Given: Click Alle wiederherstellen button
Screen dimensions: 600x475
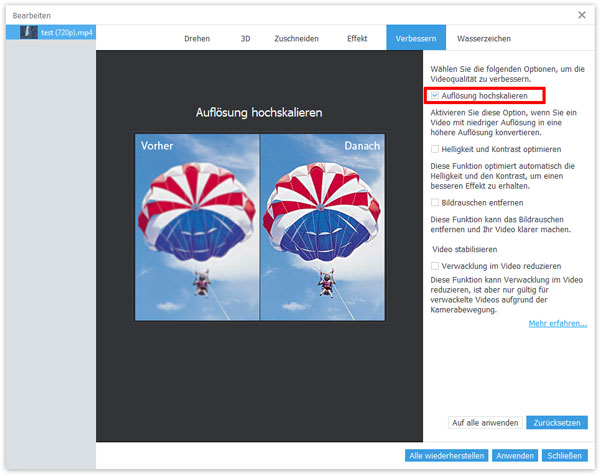Looking at the screenshot, I should (x=446, y=455).
